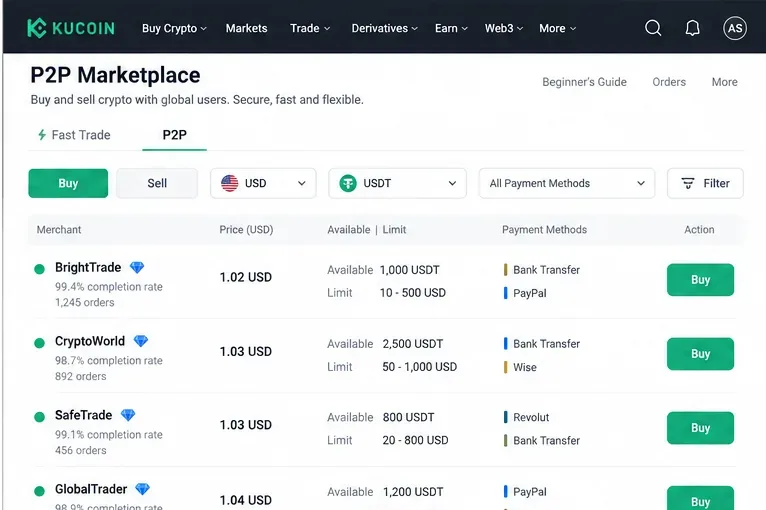766x510 pixels.
Task: Click the Payment Methods column header
Action: (x=544, y=230)
